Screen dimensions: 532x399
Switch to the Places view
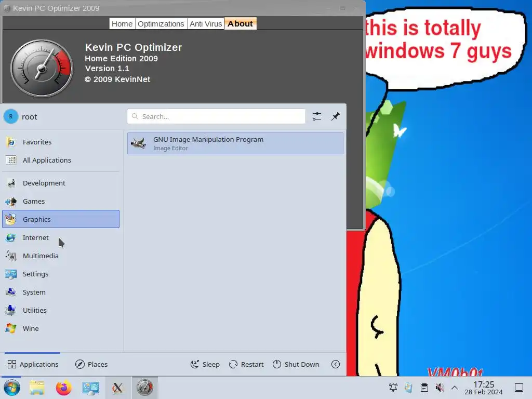(x=91, y=364)
